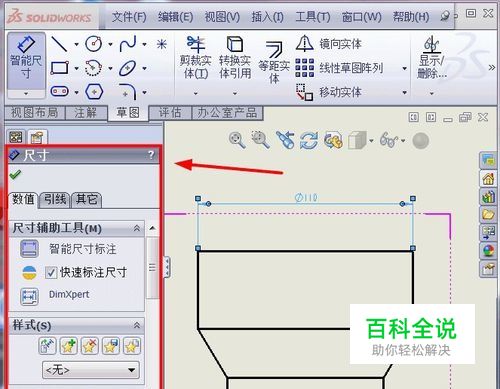Open the Display Style cube icon
Screen dimensions: 500x389
(357, 140)
